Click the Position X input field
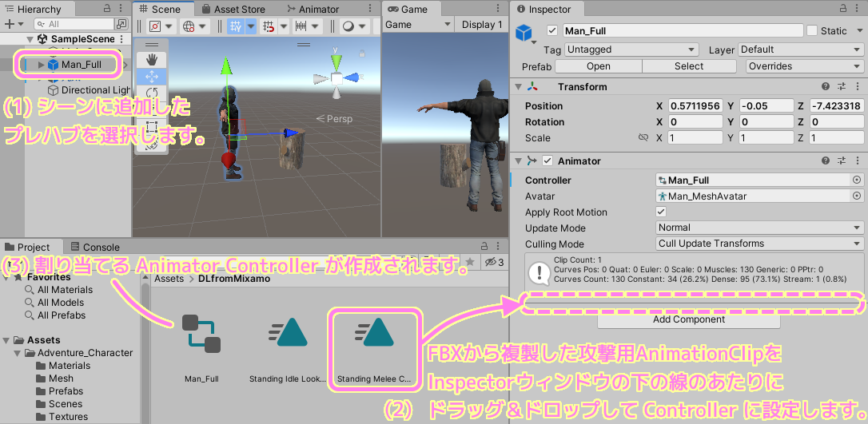Viewport: 868px width, 424px height. 696,106
